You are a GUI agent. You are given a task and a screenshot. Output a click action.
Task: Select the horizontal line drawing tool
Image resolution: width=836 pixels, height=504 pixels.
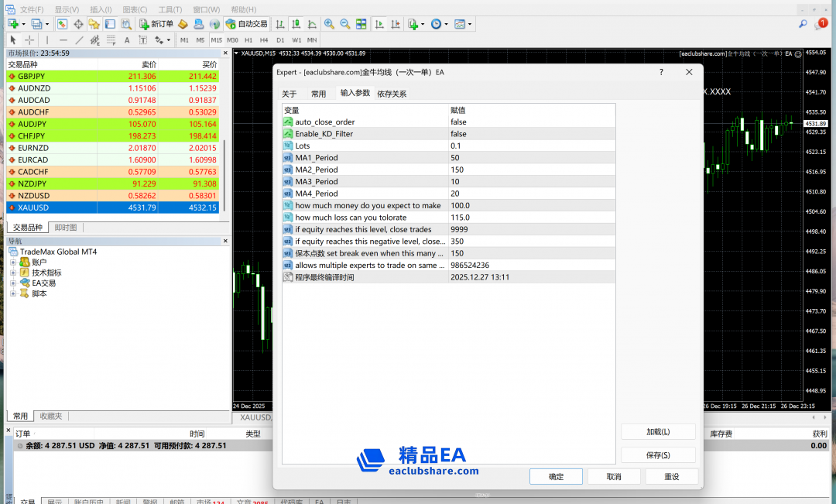[63, 40]
